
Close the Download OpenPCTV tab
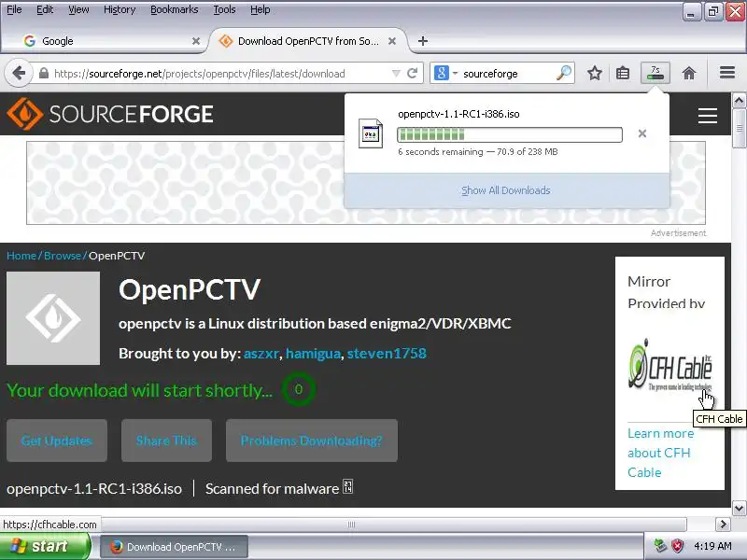[x=392, y=41]
